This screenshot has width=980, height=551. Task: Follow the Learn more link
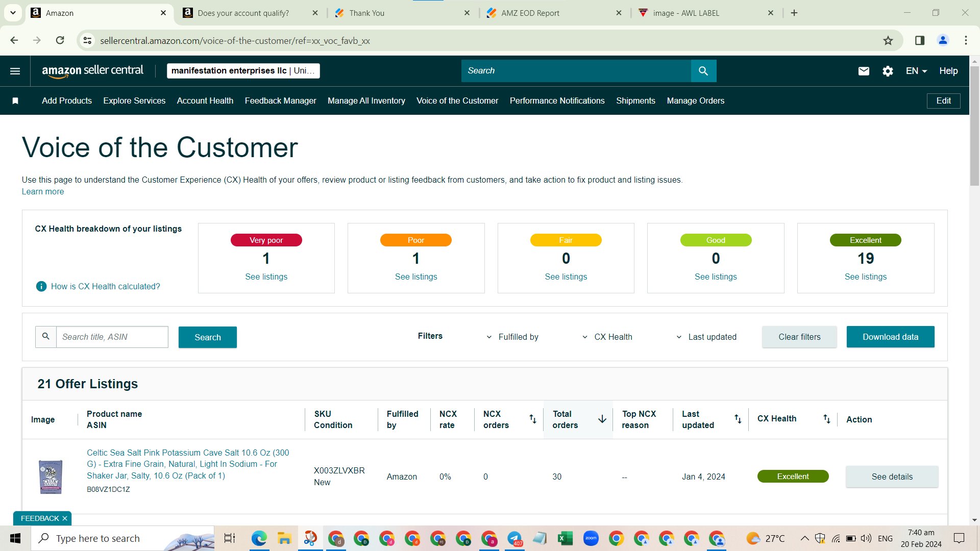tap(43, 192)
